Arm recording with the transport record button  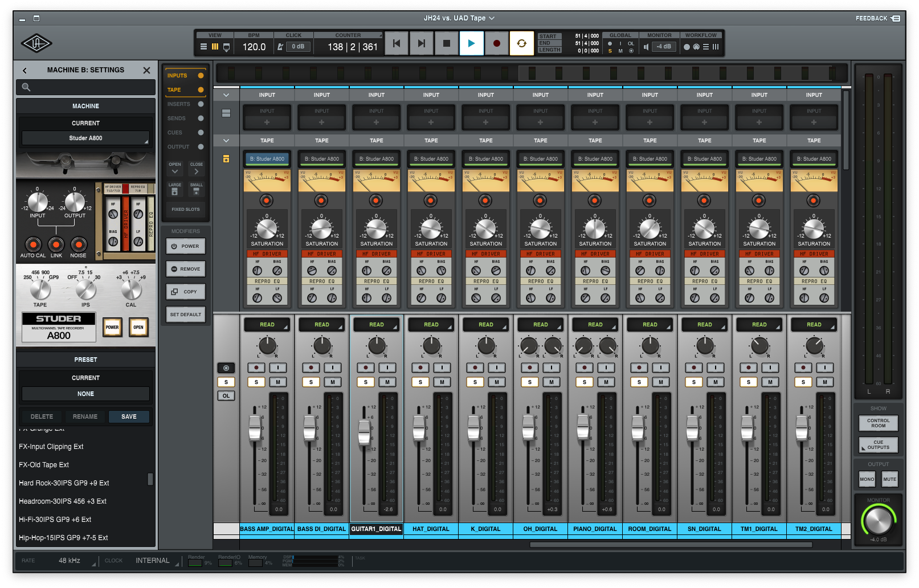tap(496, 43)
